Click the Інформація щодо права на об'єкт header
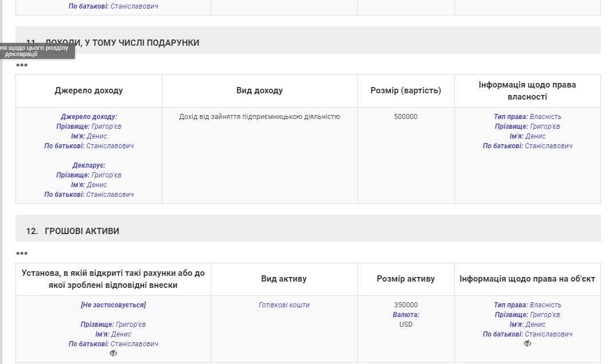 pyautogui.click(x=527, y=279)
